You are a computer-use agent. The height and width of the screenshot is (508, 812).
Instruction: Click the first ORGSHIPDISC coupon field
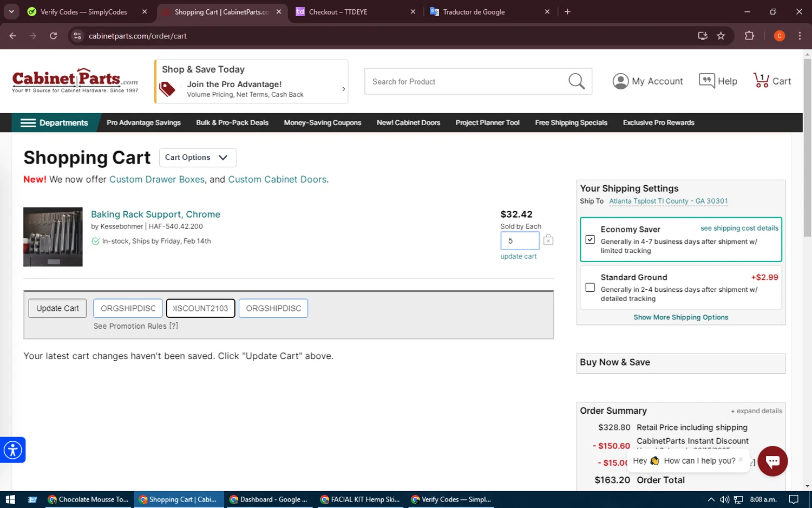[x=128, y=308]
